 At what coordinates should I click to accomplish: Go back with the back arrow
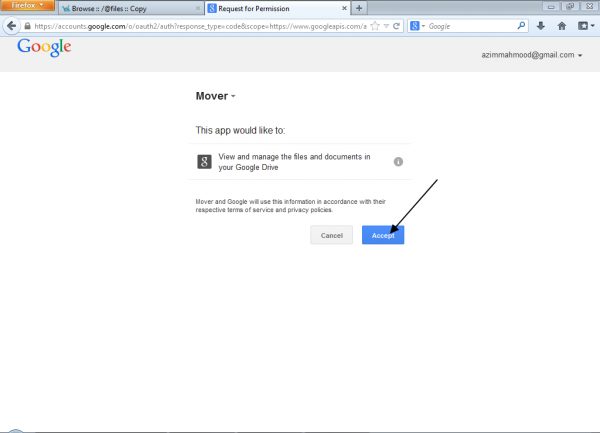[11, 26]
